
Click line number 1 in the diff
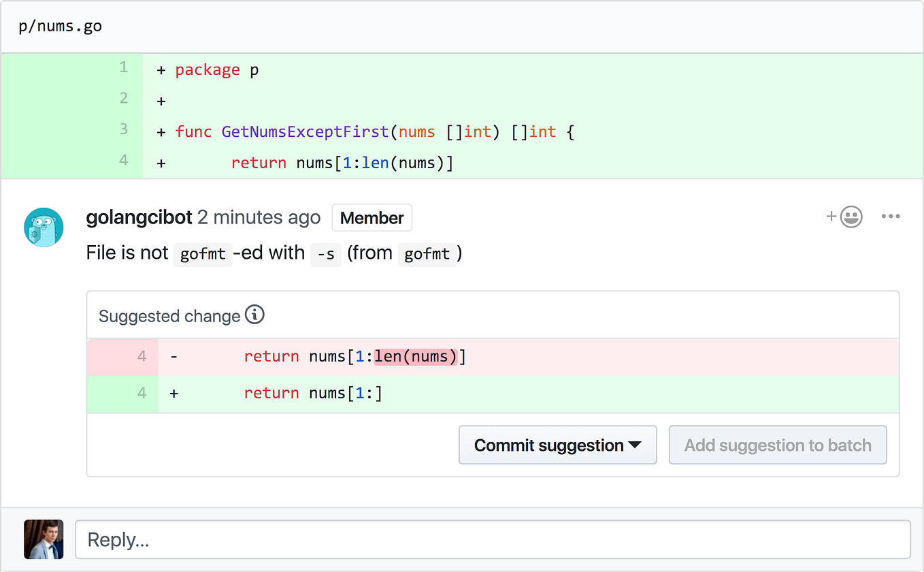coord(123,67)
